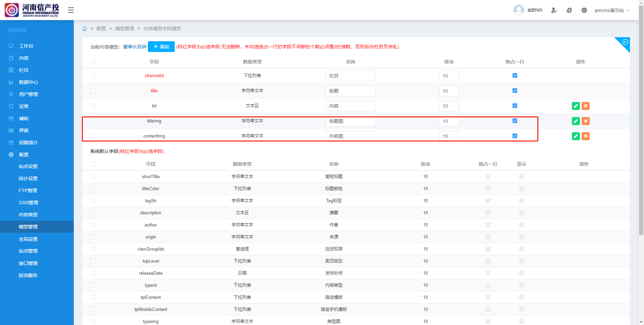Click the 排序 input in the txt row
This screenshot has height=325, width=644.
[449, 106]
